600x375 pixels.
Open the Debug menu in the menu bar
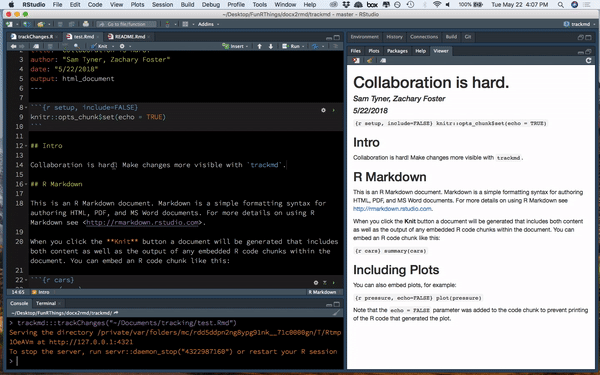211,5
